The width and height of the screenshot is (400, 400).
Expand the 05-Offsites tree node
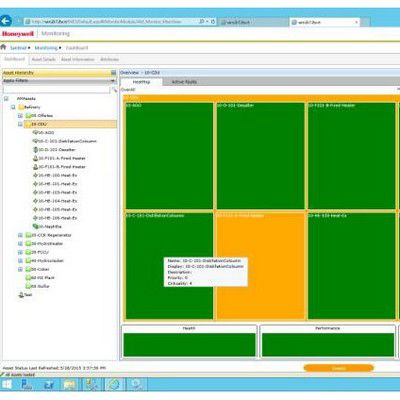[20, 116]
